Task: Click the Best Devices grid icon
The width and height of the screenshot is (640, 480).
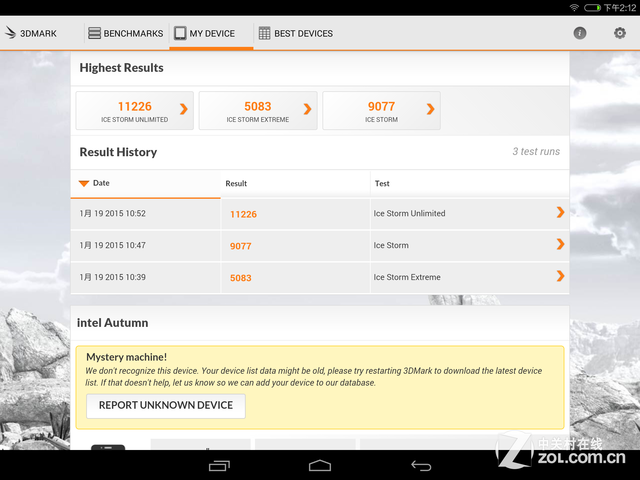Action: coord(264,33)
